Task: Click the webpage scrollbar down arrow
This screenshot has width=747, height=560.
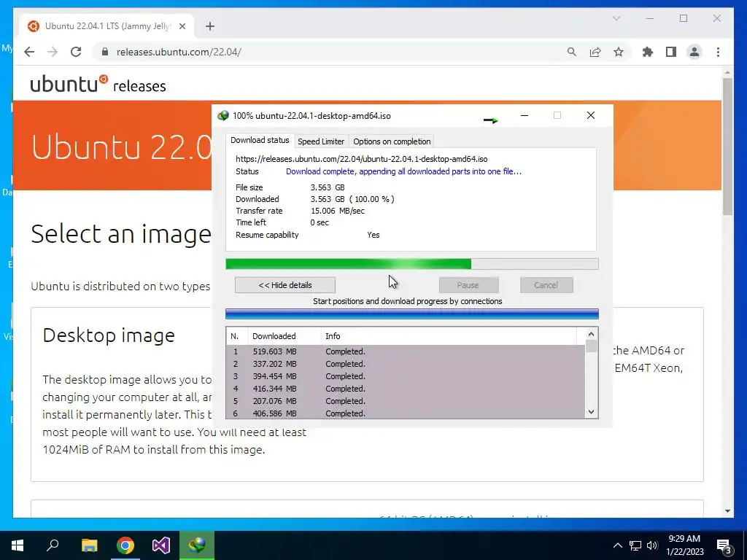Action: point(727,511)
